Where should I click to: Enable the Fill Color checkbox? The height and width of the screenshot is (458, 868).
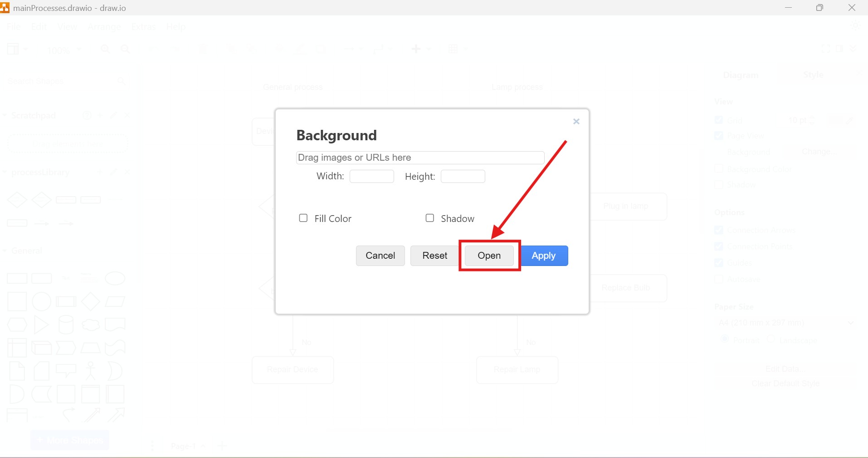(303, 218)
